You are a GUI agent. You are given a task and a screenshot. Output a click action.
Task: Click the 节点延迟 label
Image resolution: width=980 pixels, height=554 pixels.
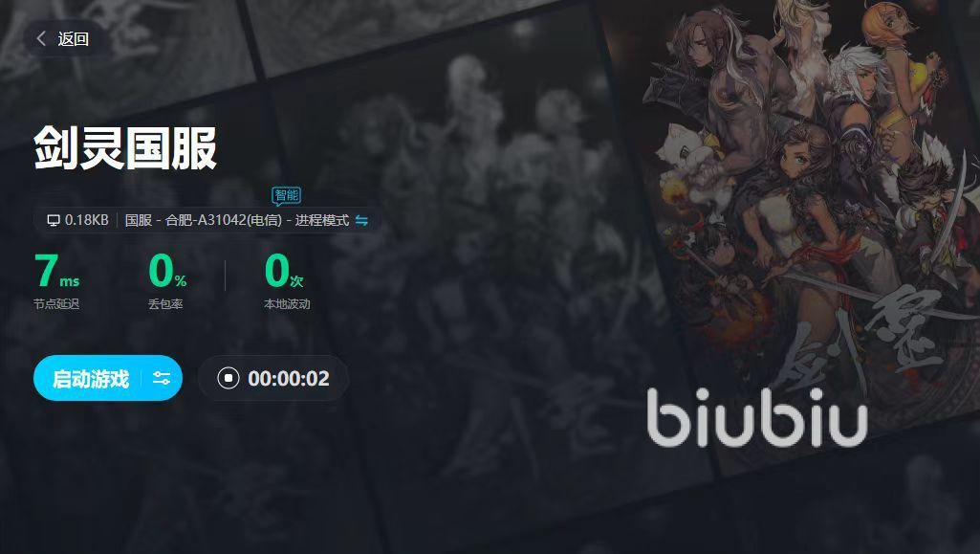point(56,304)
